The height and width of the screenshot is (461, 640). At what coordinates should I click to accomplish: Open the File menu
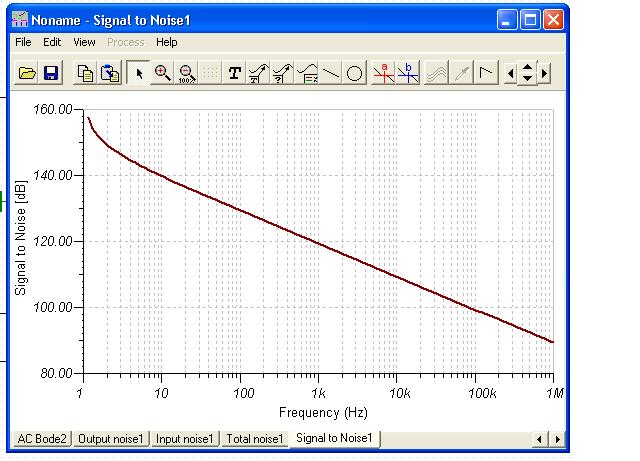coord(23,42)
